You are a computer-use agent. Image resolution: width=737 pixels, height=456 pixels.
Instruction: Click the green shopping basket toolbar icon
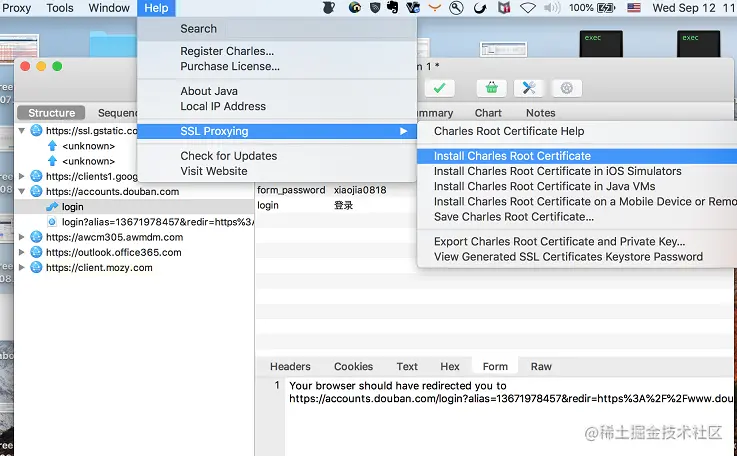(x=491, y=88)
